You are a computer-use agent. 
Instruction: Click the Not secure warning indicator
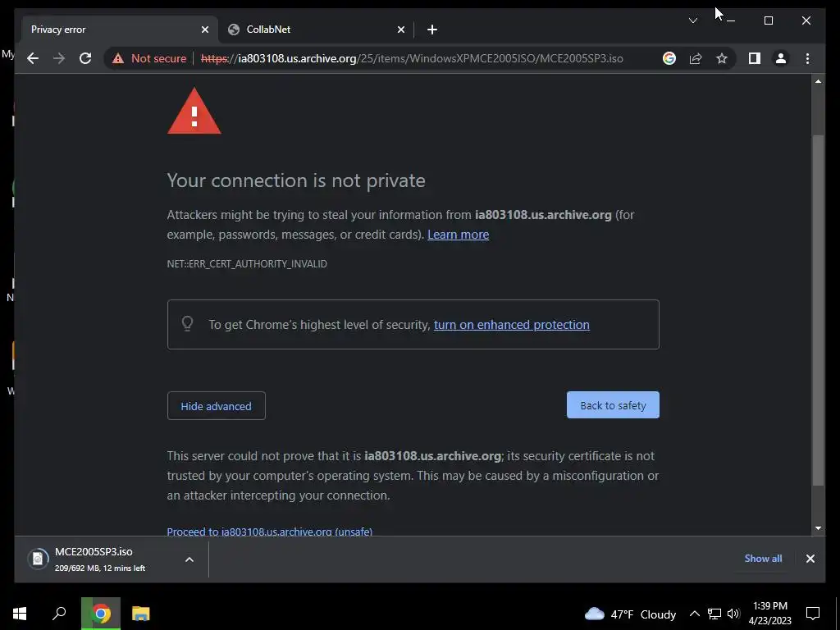149,58
